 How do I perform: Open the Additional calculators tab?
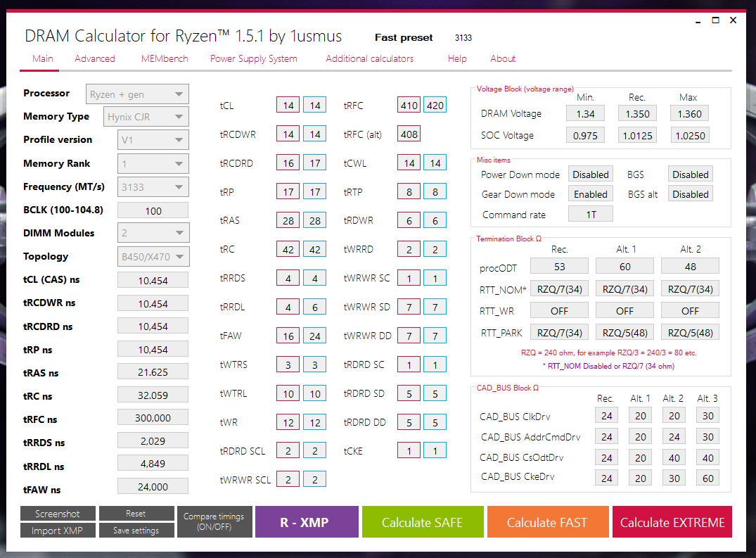[x=369, y=59]
